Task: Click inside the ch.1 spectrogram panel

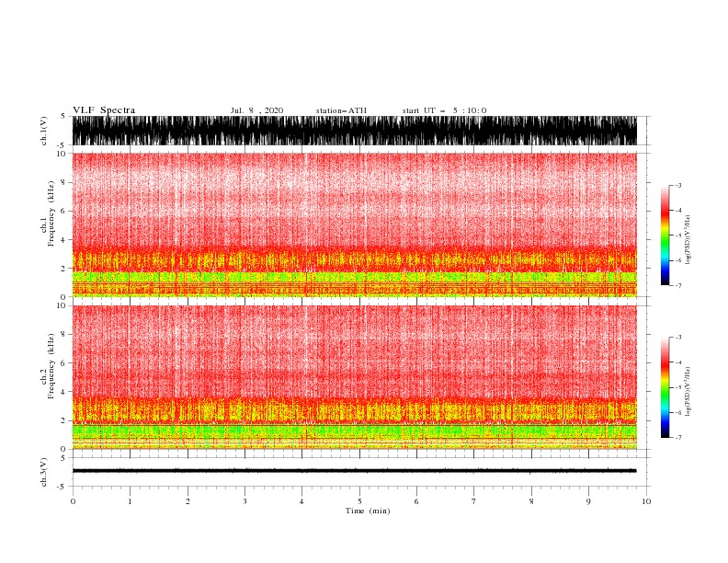Action: (x=354, y=224)
